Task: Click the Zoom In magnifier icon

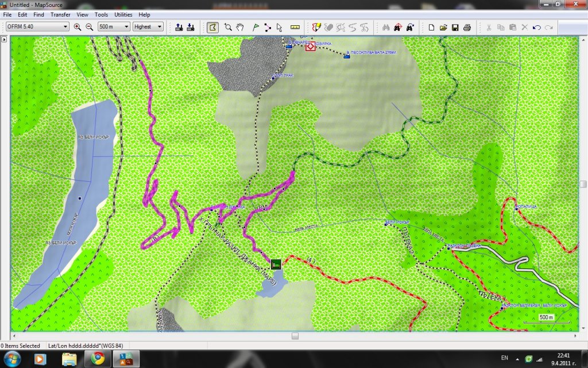Action: click(78, 27)
